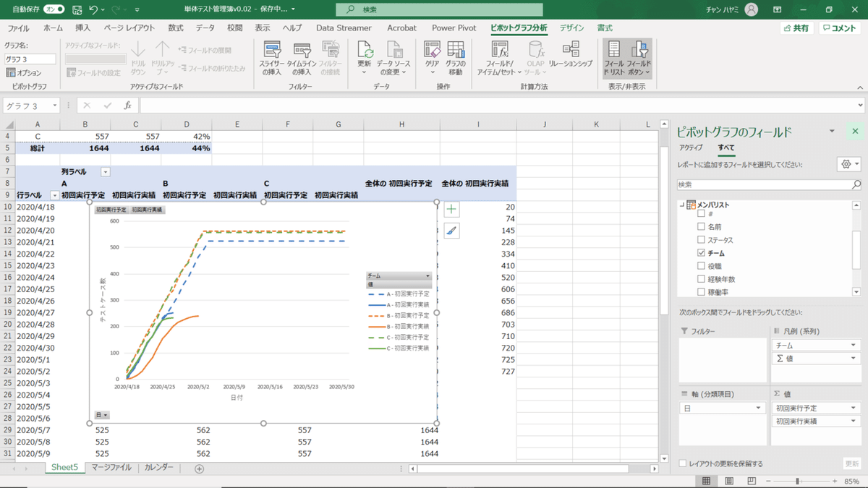Open the デザイン ribbon tab
The image size is (868, 488).
point(571,28)
